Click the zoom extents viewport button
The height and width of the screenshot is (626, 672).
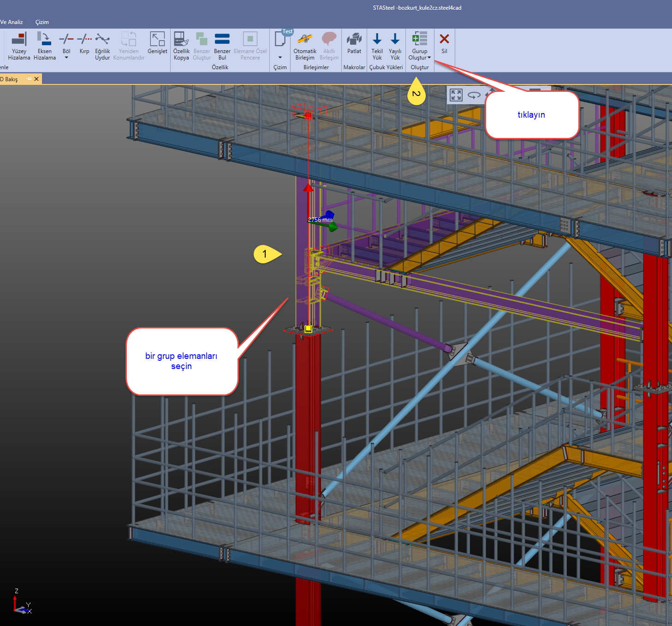point(456,95)
